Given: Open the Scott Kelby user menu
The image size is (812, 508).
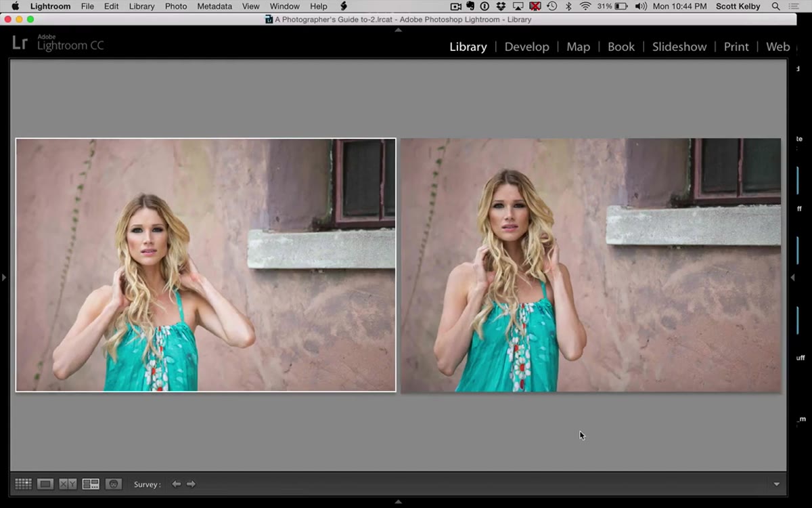Looking at the screenshot, I should tap(738, 6).
